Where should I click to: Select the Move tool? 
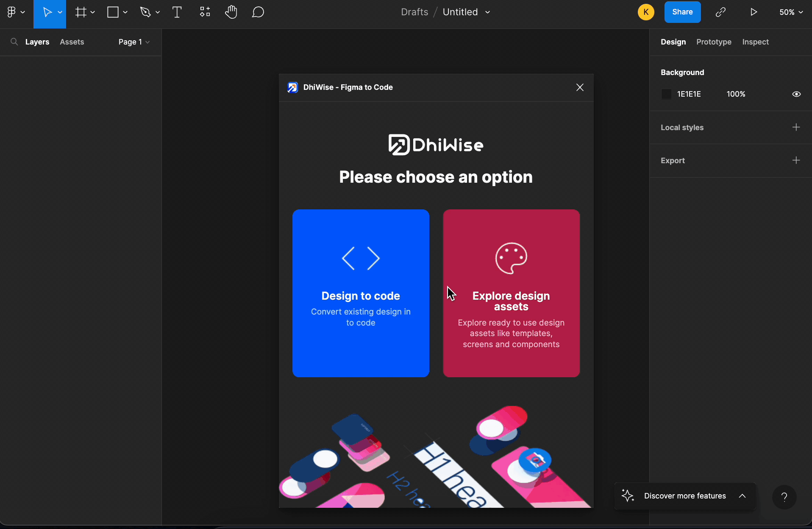click(47, 12)
